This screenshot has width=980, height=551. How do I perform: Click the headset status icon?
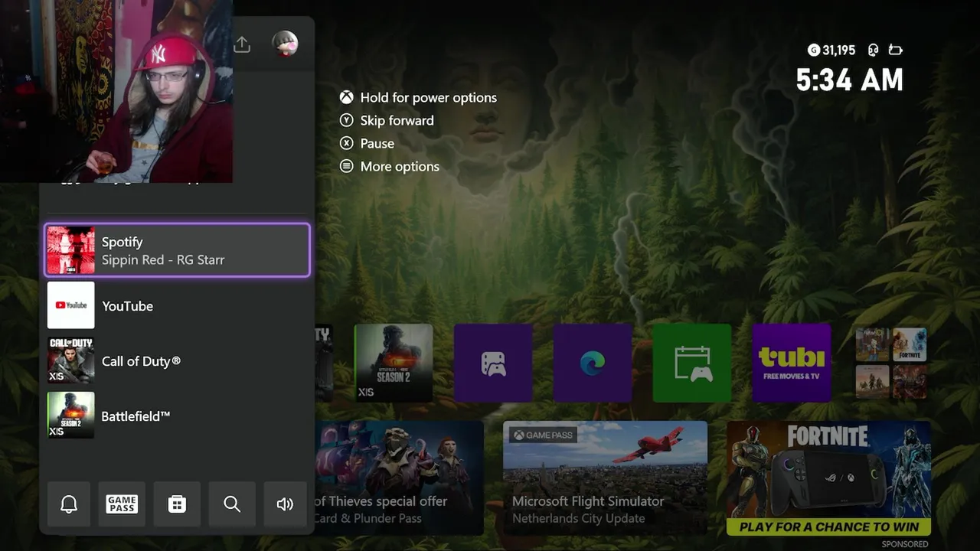click(873, 51)
